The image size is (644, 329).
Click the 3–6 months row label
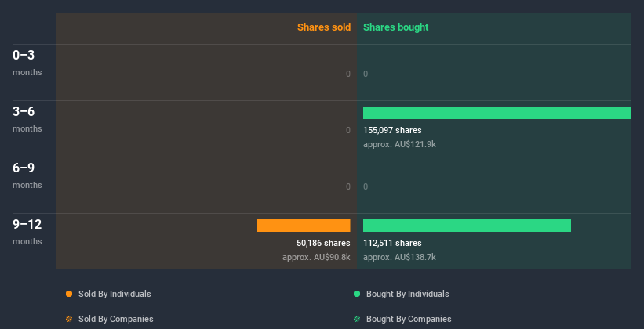coord(27,119)
